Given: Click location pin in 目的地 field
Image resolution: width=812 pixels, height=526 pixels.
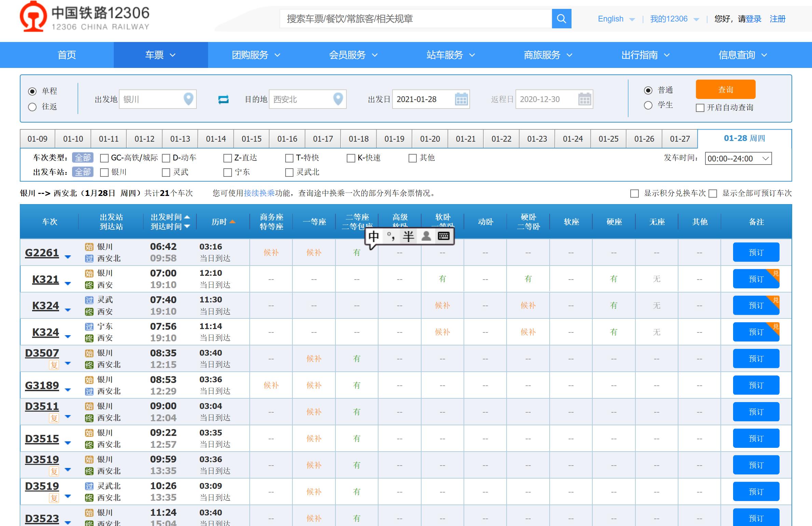Looking at the screenshot, I should pos(338,99).
